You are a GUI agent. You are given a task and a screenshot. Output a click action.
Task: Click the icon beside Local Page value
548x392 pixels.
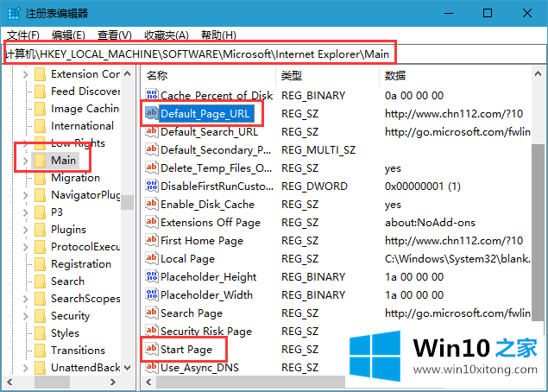152,258
